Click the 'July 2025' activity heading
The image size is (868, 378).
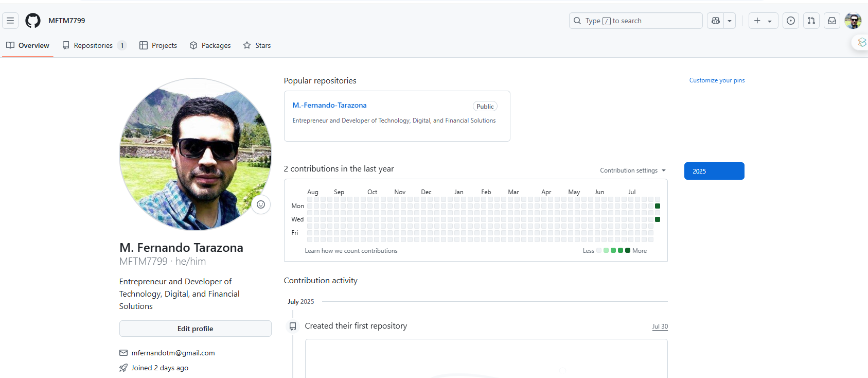click(301, 302)
